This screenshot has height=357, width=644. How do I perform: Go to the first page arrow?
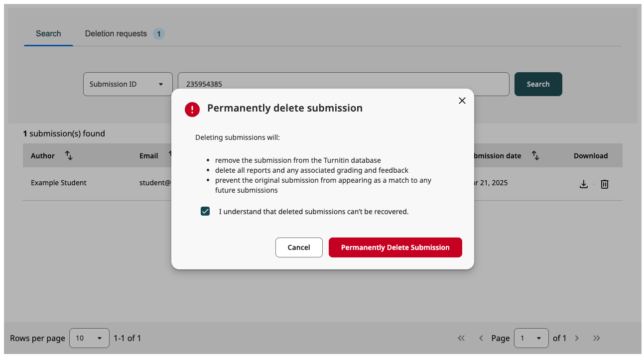(x=461, y=338)
